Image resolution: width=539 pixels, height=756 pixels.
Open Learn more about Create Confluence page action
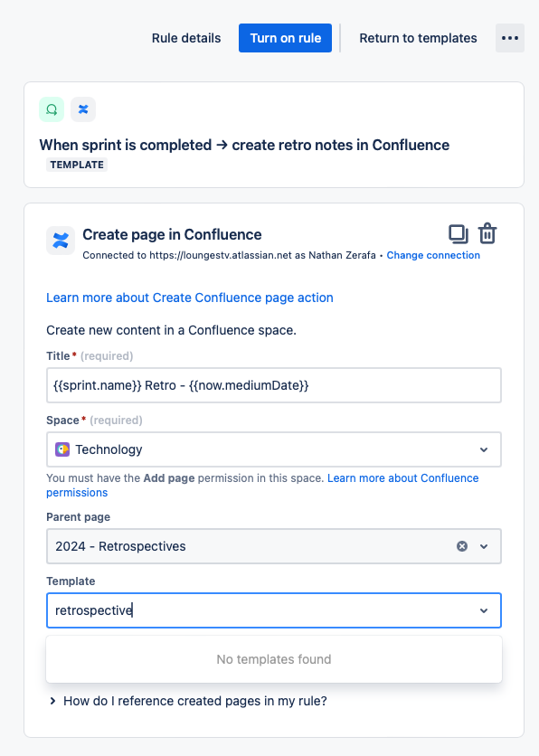[x=190, y=298]
